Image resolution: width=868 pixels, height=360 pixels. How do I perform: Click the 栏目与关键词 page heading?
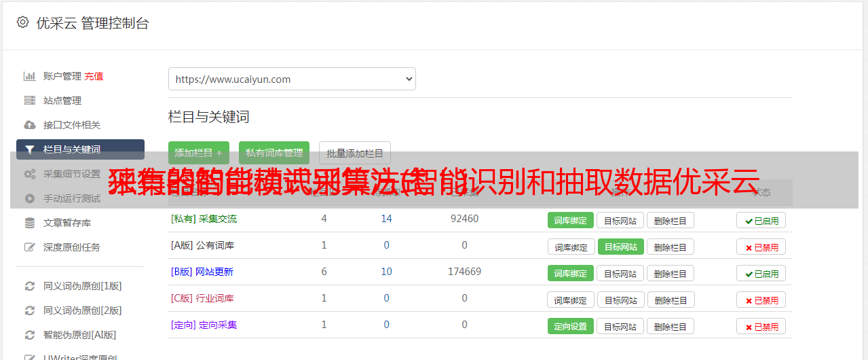coord(209,117)
